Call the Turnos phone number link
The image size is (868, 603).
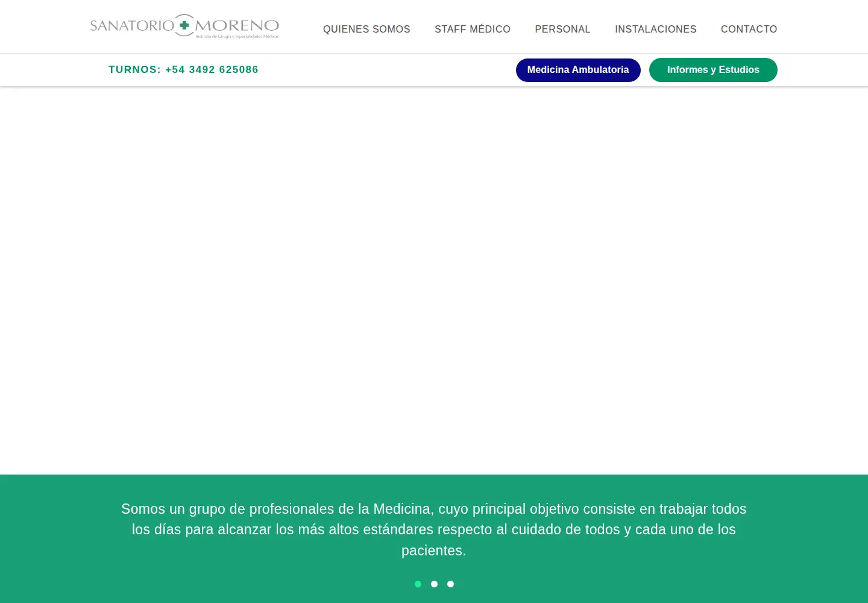click(x=183, y=69)
